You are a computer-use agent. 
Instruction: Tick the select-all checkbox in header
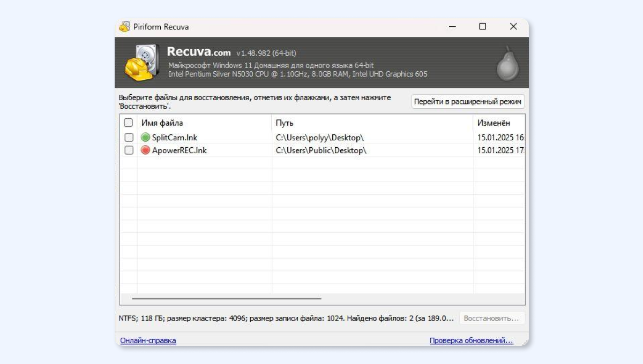129,123
